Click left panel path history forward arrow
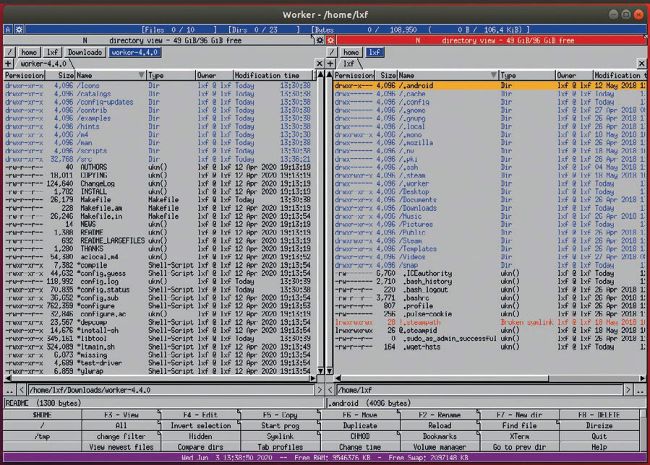The width and height of the screenshot is (650, 465). point(319,390)
